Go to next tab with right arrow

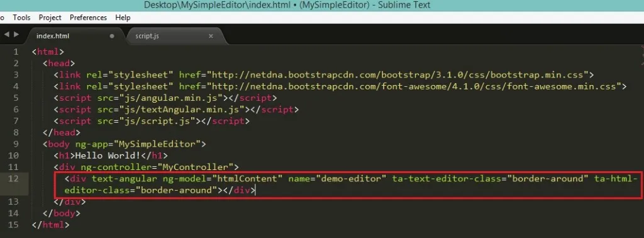click(x=16, y=35)
